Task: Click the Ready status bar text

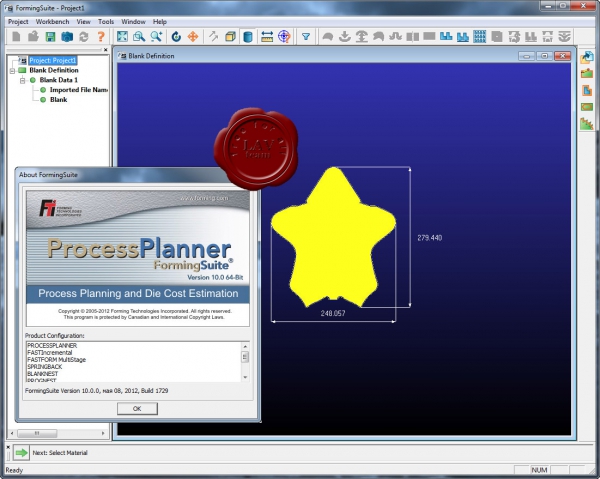Action: point(14,470)
